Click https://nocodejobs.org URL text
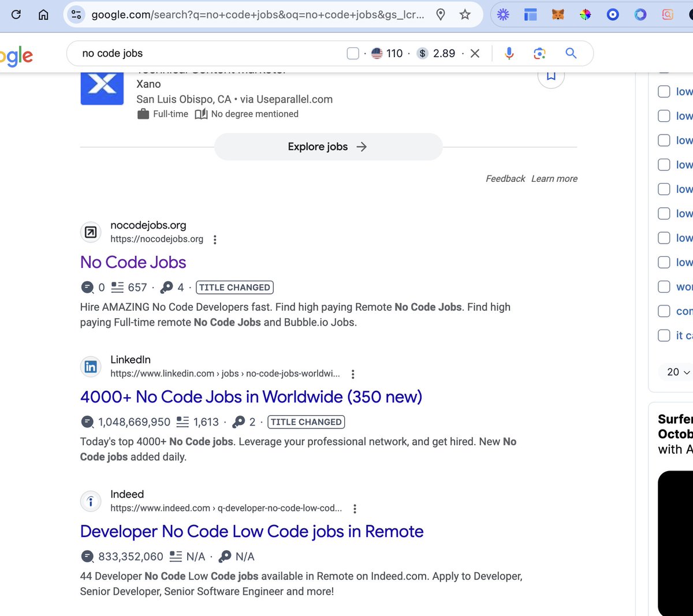Image resolution: width=693 pixels, height=616 pixels. [x=157, y=239]
